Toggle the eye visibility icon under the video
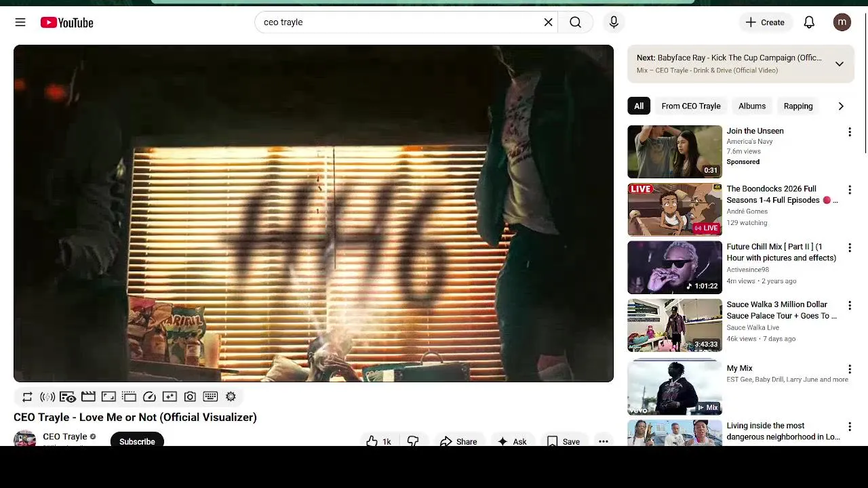 [68, 396]
